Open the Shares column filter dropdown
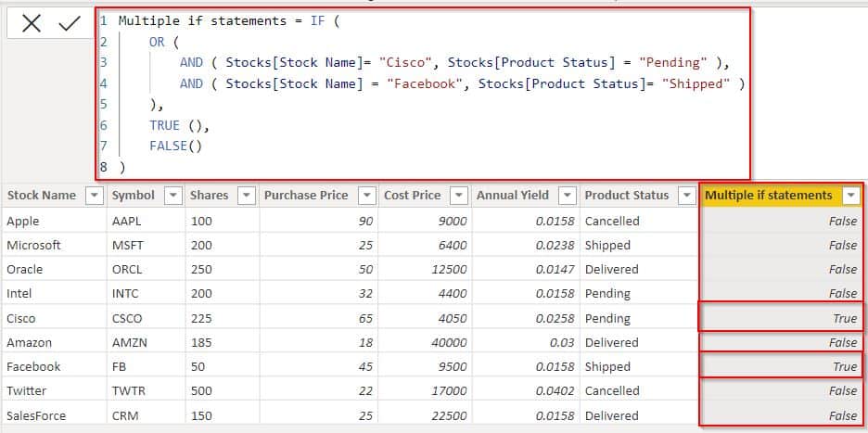The width and height of the screenshot is (868, 433). tap(247, 196)
